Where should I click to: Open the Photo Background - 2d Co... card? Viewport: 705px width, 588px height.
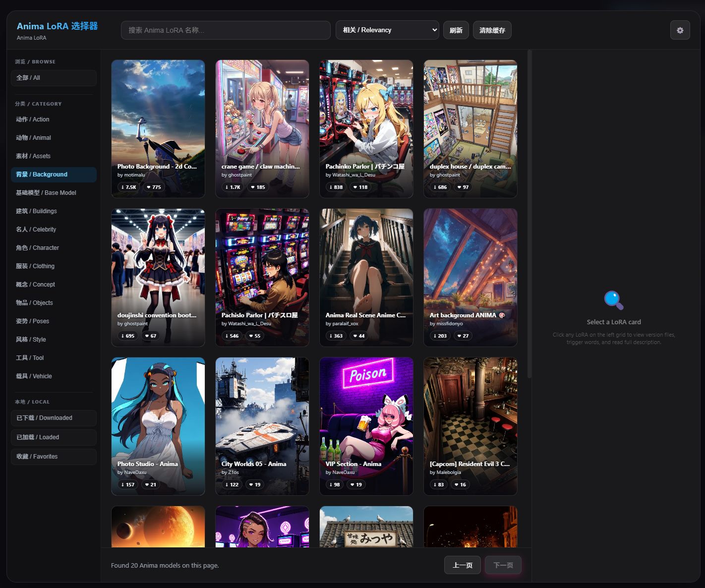click(158, 129)
